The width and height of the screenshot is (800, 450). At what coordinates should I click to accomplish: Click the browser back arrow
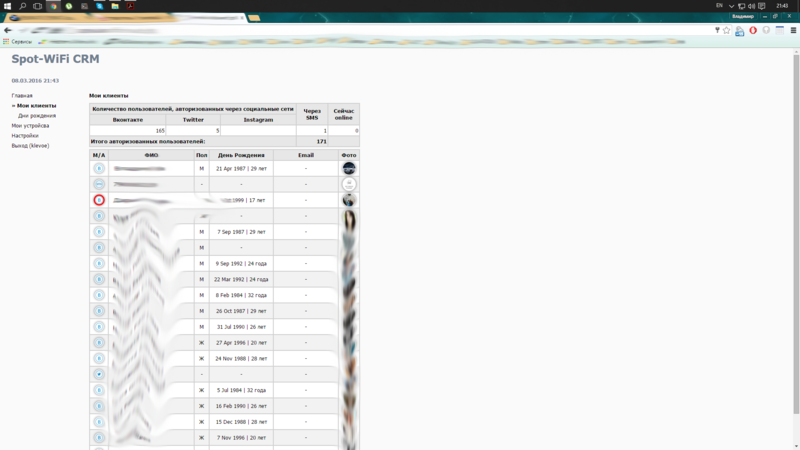pyautogui.click(x=8, y=30)
